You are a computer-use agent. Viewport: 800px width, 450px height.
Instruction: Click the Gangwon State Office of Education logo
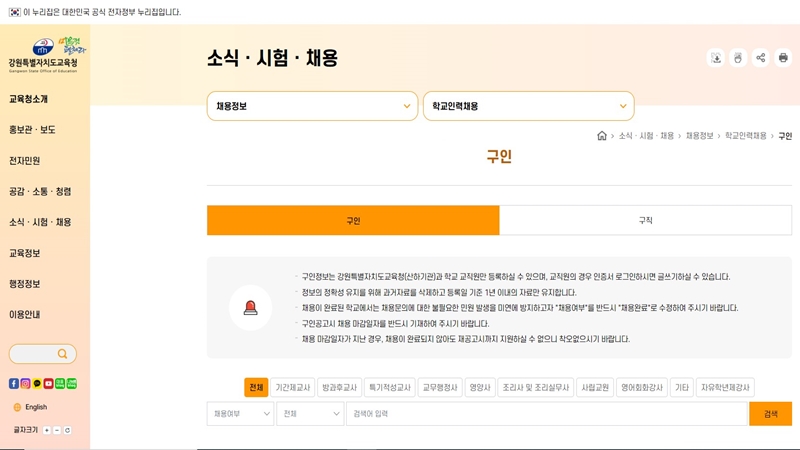click(43, 56)
